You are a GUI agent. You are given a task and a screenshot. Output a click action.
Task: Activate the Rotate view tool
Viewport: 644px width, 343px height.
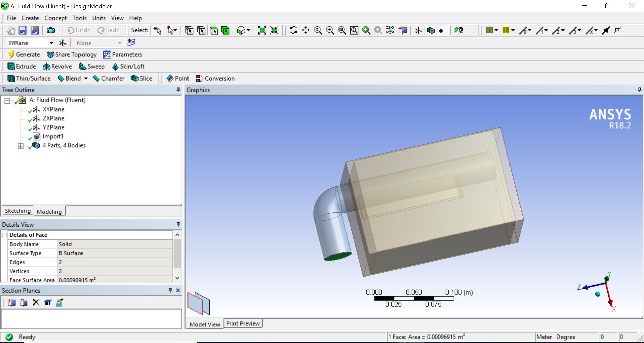pyautogui.click(x=294, y=30)
